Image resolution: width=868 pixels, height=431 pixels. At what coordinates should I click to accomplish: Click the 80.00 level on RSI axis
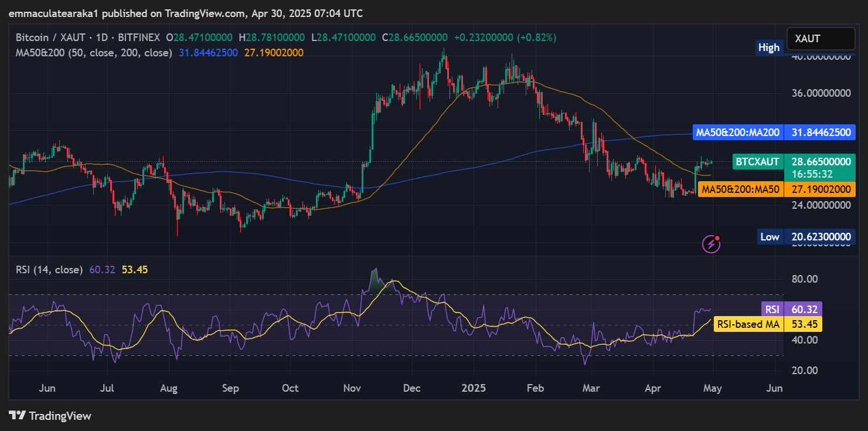point(804,279)
